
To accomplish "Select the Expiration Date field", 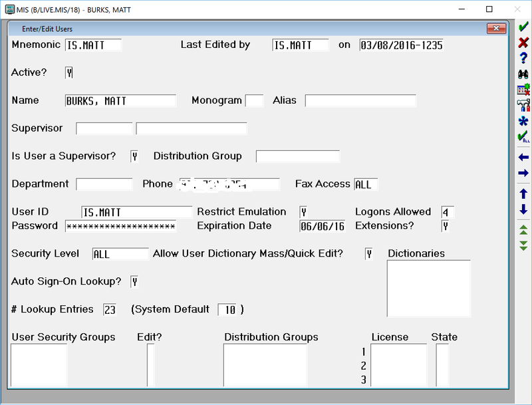I will [x=323, y=226].
